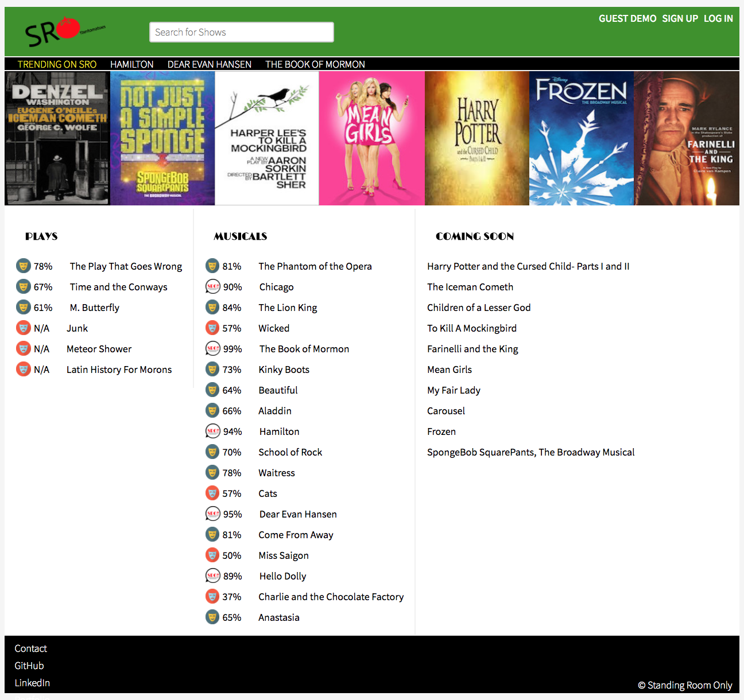
Task: Open Harry Potter and the Cursed Child coming soon link
Action: point(528,266)
